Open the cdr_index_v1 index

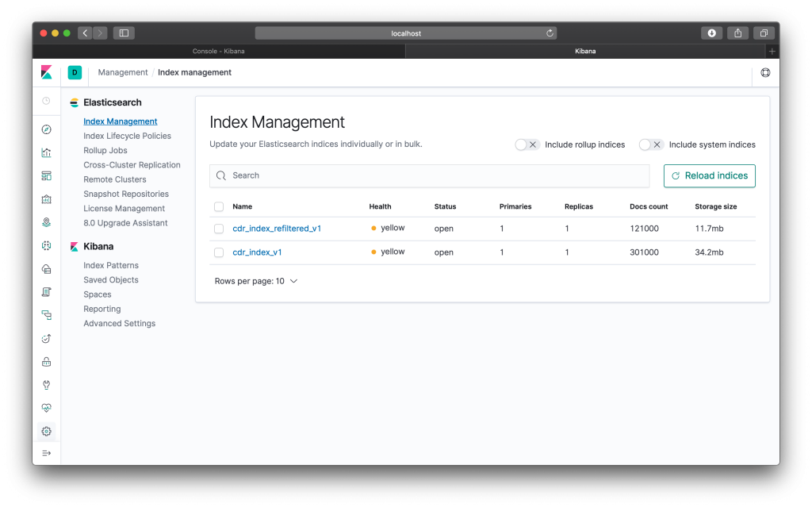(x=258, y=252)
